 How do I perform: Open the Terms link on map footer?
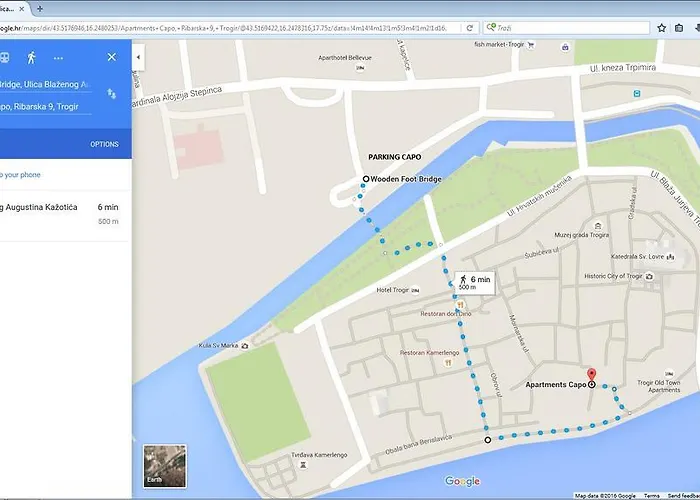(651, 496)
